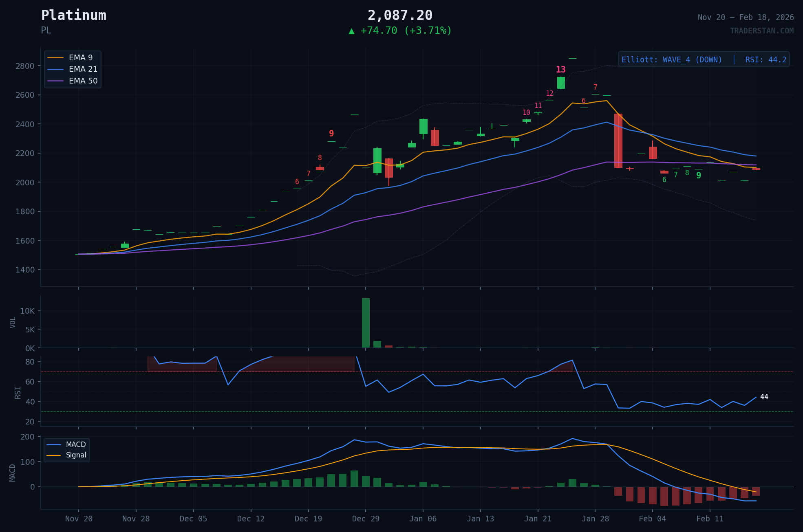803x532 pixels.
Task: Click the price value 2,087.20
Action: tap(400, 15)
